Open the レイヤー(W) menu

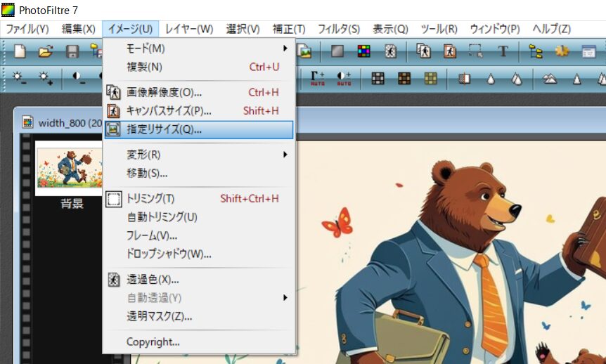(189, 29)
